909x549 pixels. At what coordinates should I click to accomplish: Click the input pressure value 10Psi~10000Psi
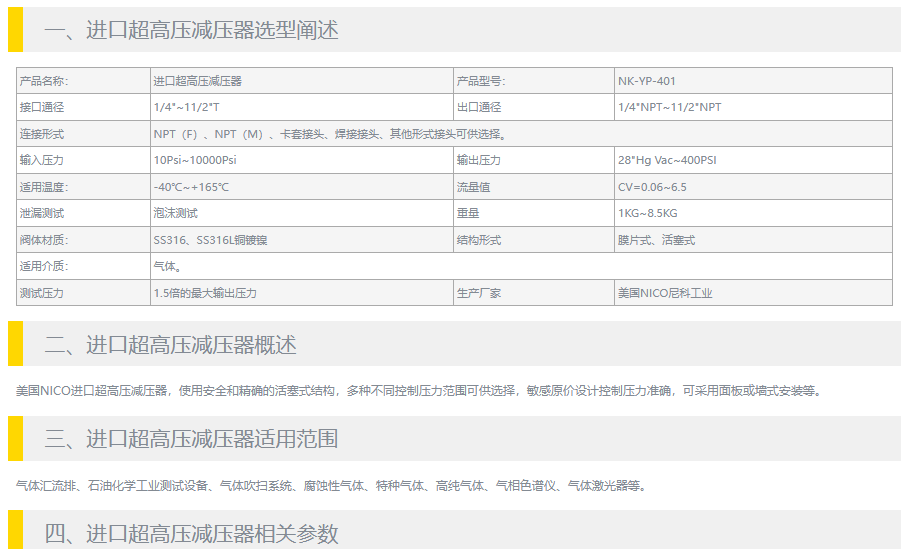coord(195,160)
